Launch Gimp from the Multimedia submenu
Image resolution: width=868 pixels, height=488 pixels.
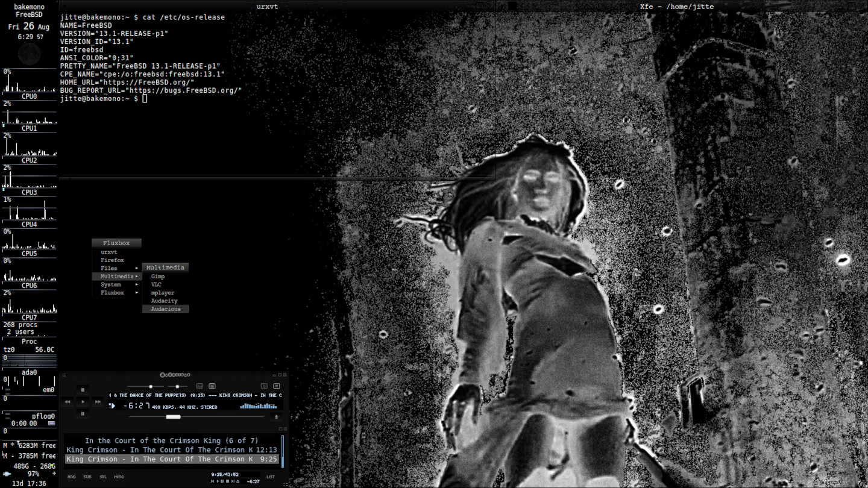[x=165, y=277]
